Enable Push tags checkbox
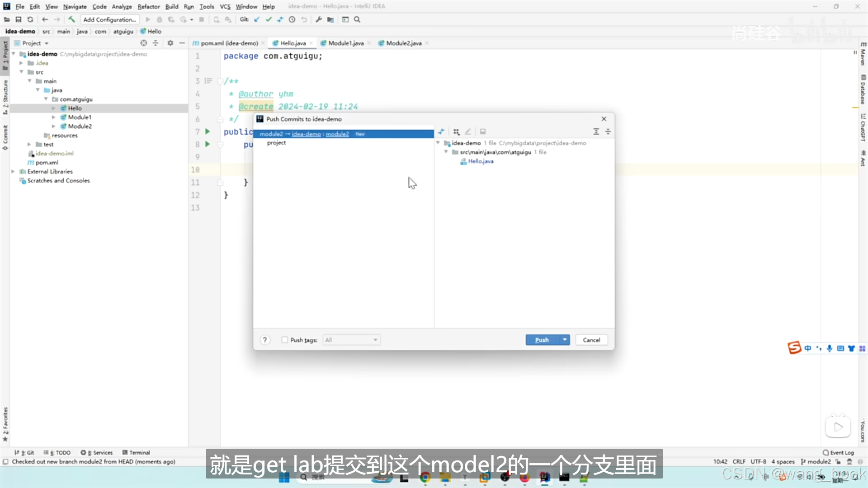 (285, 340)
